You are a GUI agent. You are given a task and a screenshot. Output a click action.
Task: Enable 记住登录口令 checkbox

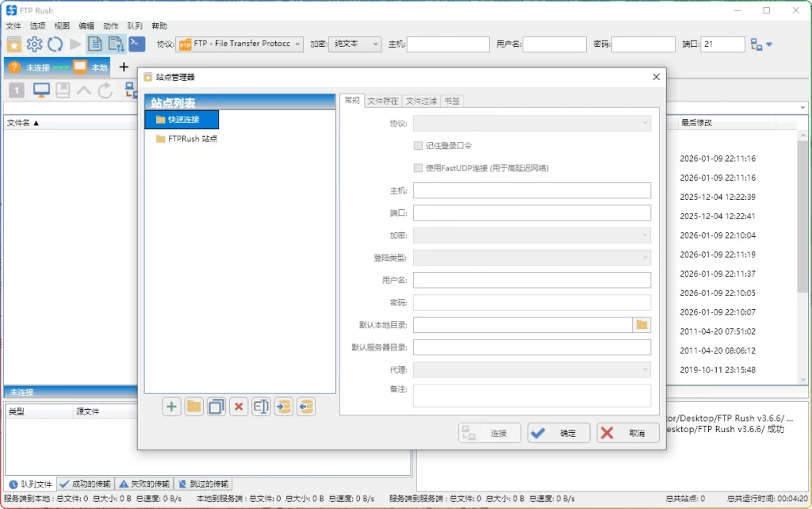[x=418, y=145]
